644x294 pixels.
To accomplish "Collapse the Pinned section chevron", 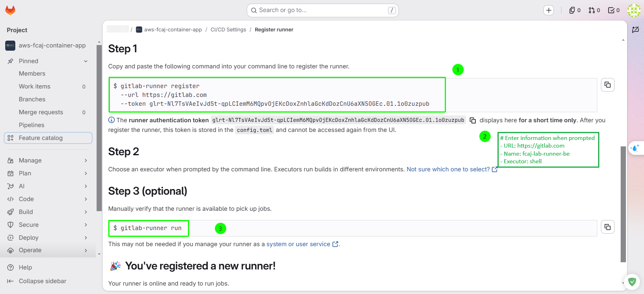I will 86,61.
